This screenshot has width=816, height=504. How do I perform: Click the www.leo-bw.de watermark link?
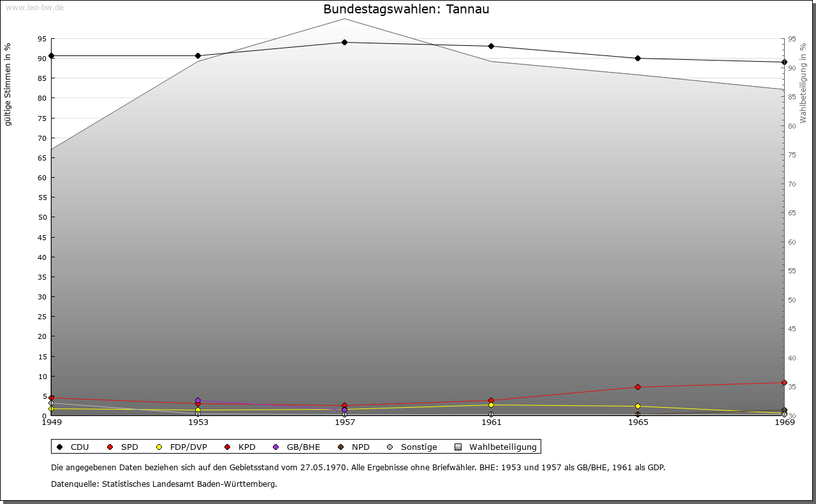pyautogui.click(x=34, y=8)
